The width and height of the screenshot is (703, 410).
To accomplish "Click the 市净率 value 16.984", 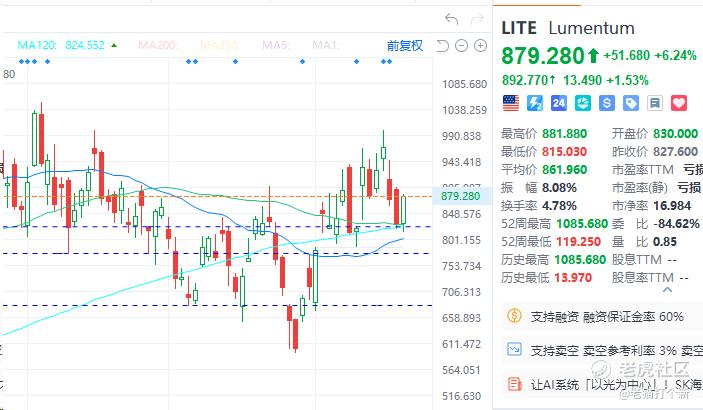I will 672,205.
